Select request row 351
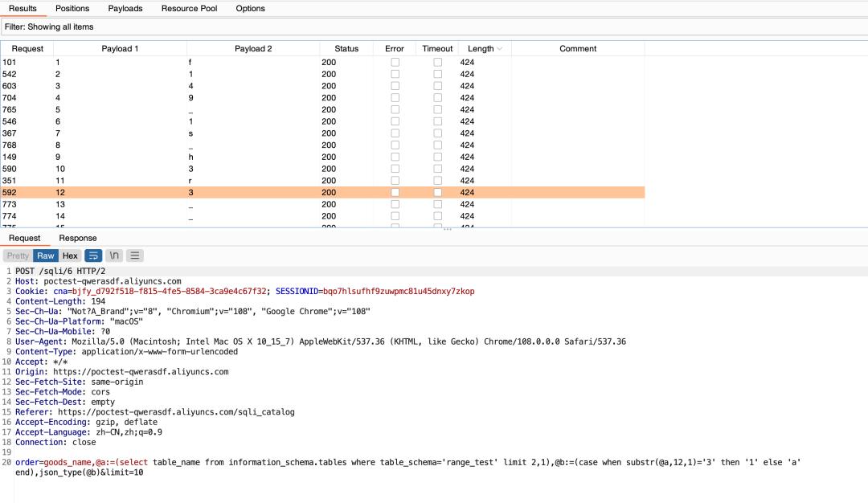This screenshot has height=503, width=868. [x=323, y=181]
